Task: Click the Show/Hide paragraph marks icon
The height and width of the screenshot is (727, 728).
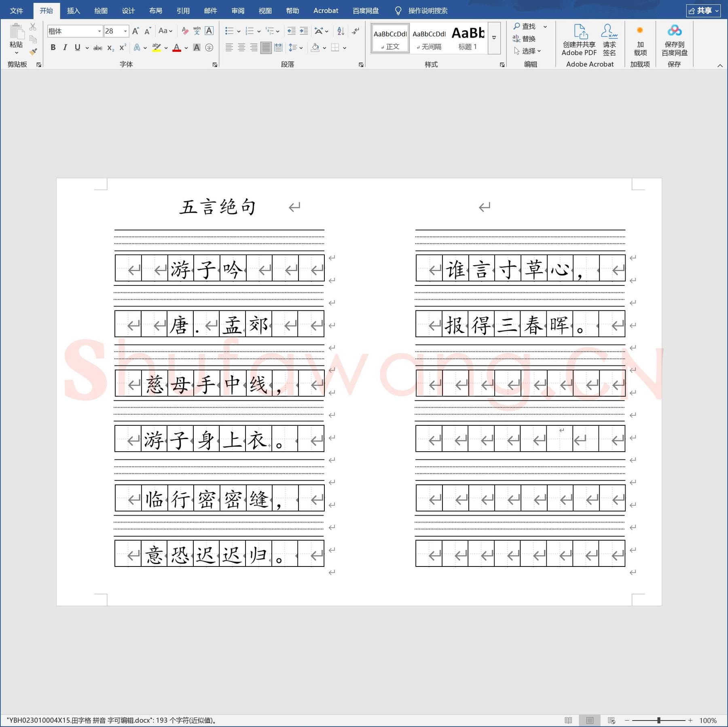Action: [x=356, y=31]
